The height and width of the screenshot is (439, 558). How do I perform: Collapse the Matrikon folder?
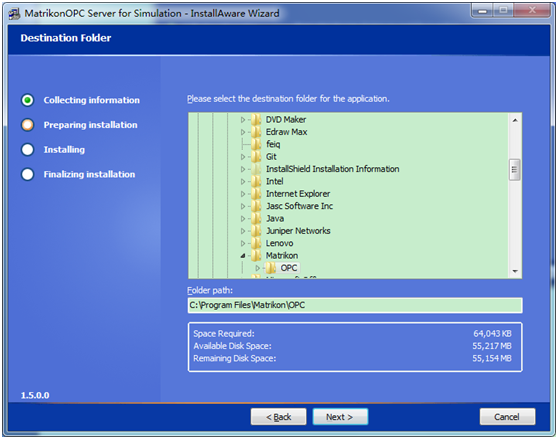[x=243, y=255]
